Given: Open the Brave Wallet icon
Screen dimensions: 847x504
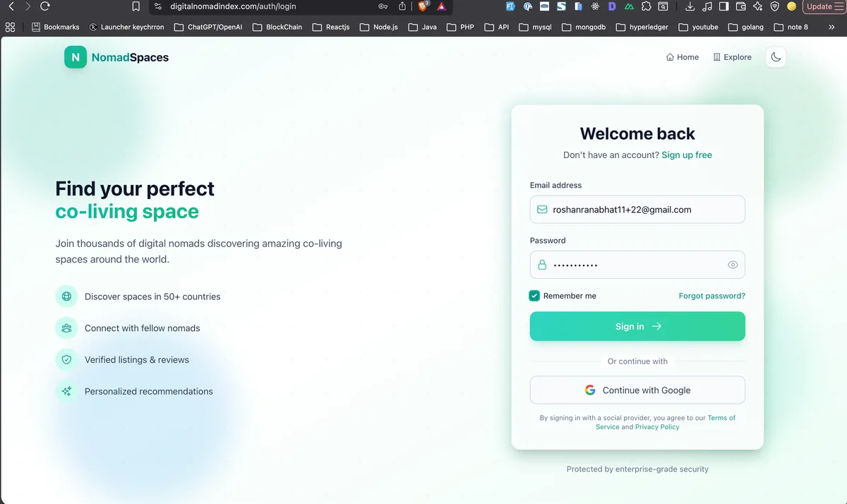Looking at the screenshot, I should pyautogui.click(x=742, y=6).
